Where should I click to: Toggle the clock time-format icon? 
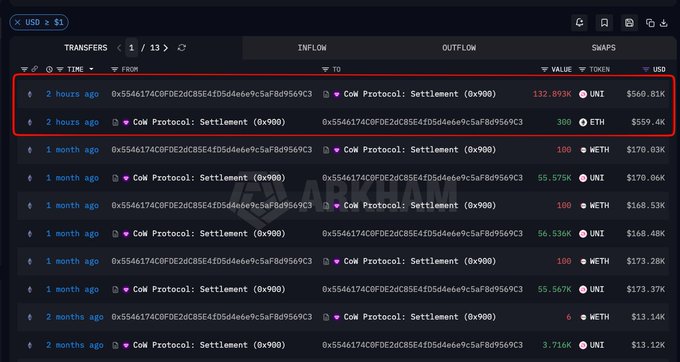pyautogui.click(x=49, y=69)
